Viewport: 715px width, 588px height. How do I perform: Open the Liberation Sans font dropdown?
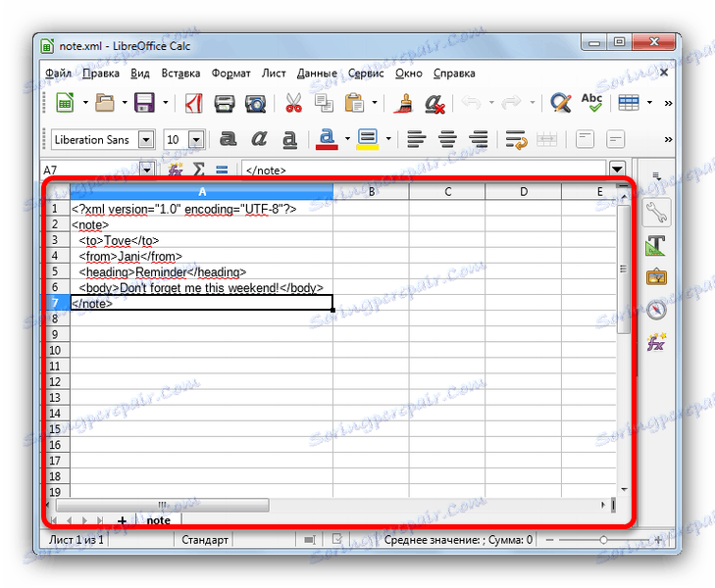146,139
